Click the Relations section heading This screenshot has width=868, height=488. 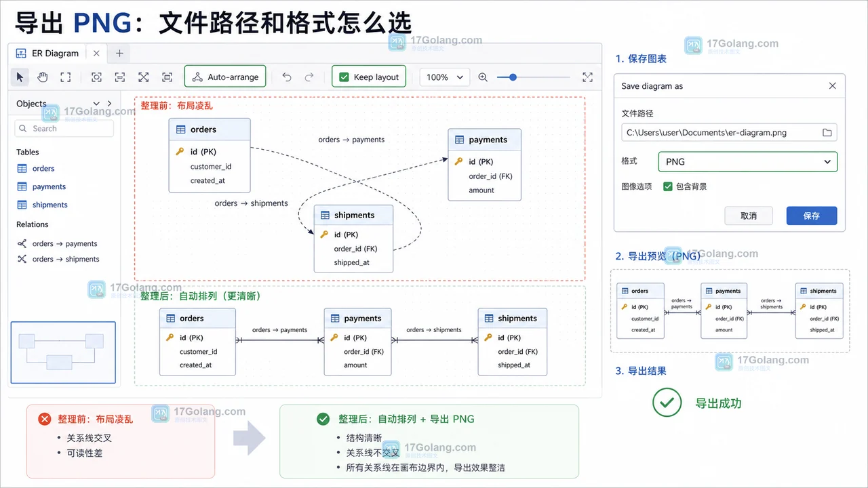pos(33,224)
